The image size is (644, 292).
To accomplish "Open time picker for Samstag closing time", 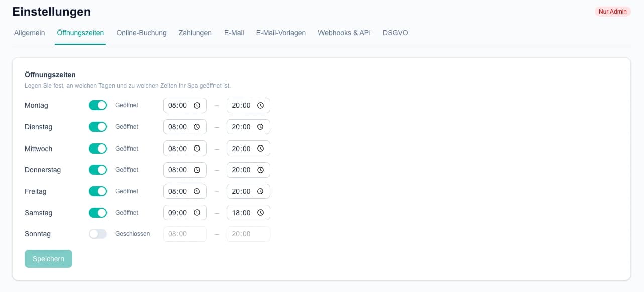I will (x=260, y=213).
